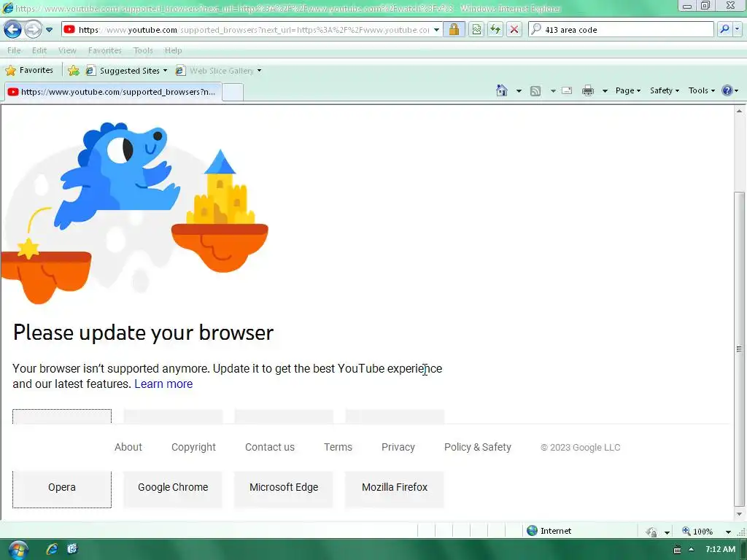Open the File menu
Viewport: 747px width, 560px height.
(x=14, y=50)
